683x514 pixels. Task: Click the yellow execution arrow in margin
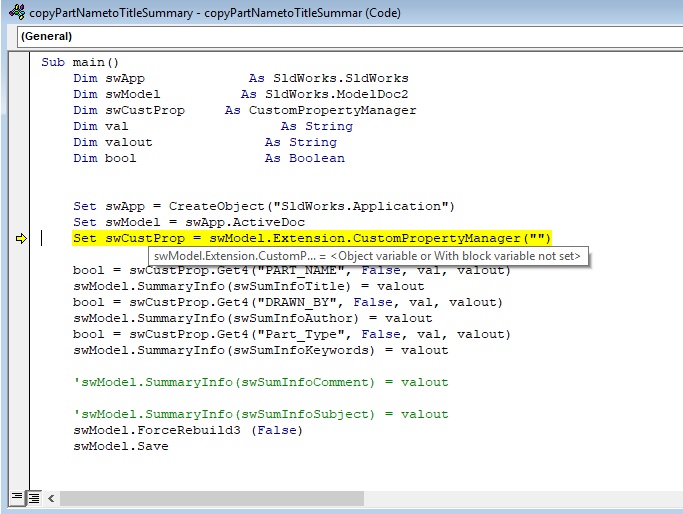tap(20, 238)
